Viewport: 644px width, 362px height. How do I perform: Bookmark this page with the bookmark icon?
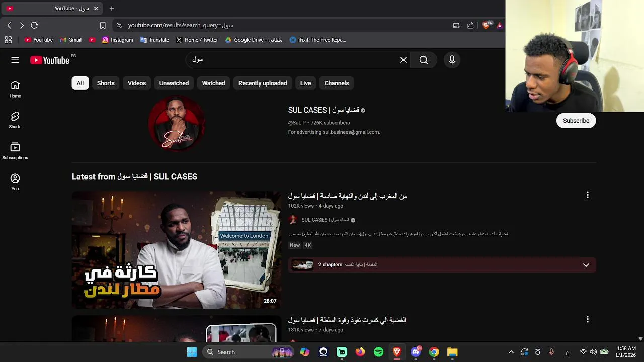pos(103,25)
